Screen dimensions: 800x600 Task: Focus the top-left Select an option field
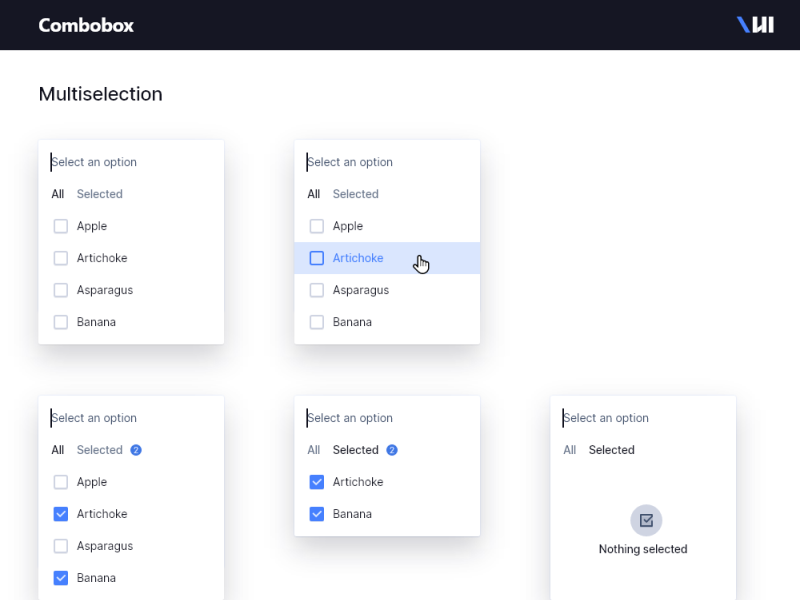point(131,162)
